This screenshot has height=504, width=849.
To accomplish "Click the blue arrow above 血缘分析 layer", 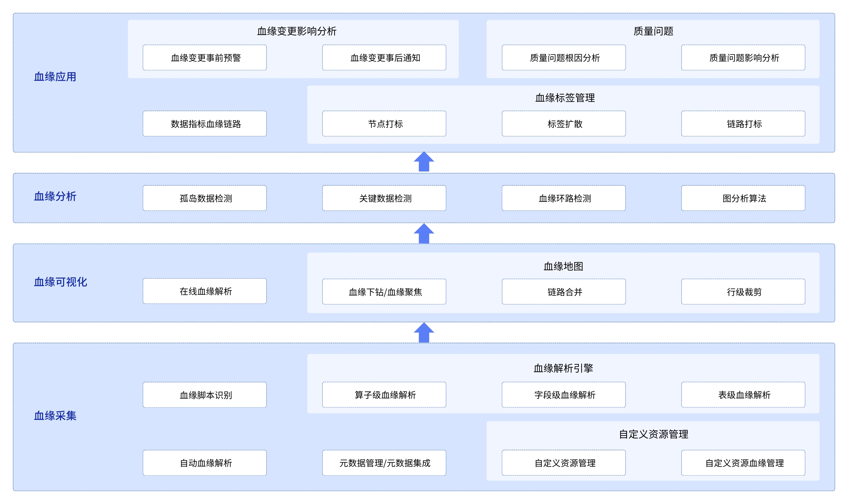I will click(424, 162).
